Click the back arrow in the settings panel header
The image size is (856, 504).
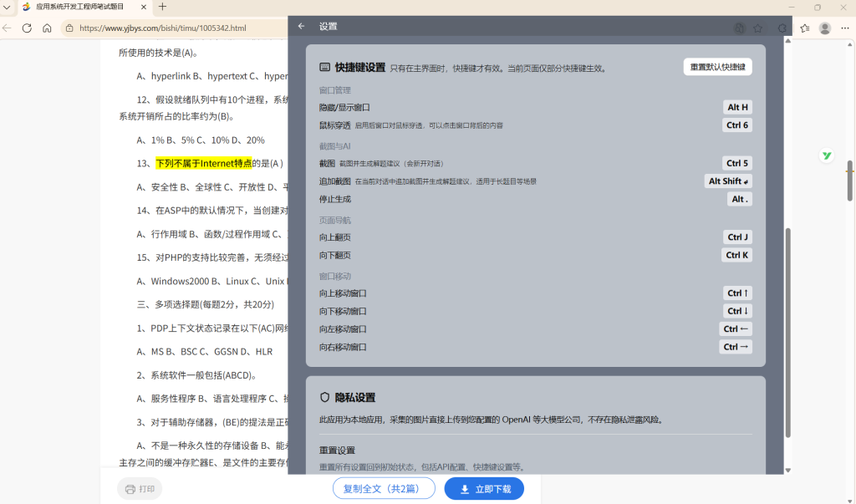pyautogui.click(x=301, y=26)
